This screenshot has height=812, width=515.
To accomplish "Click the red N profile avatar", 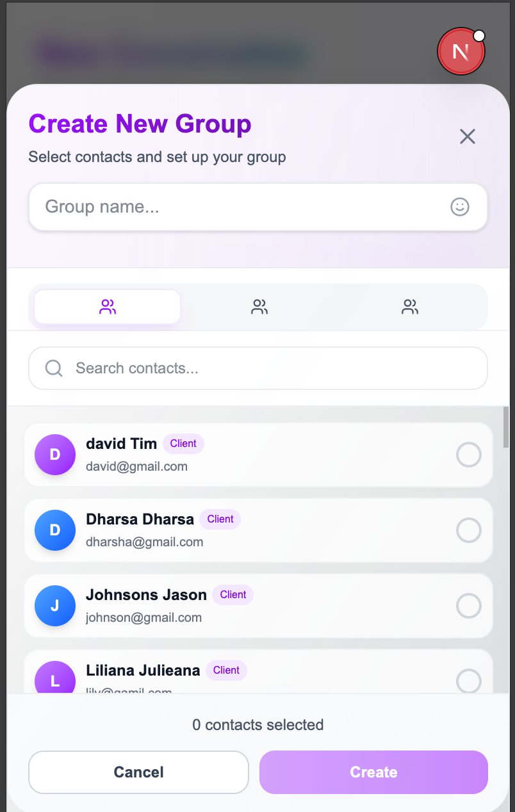I will pos(461,51).
